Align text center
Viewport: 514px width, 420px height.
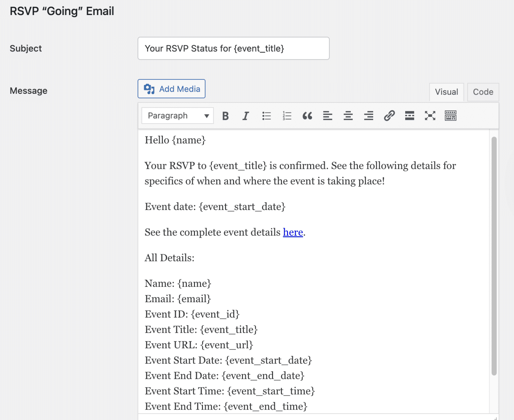pyautogui.click(x=348, y=116)
